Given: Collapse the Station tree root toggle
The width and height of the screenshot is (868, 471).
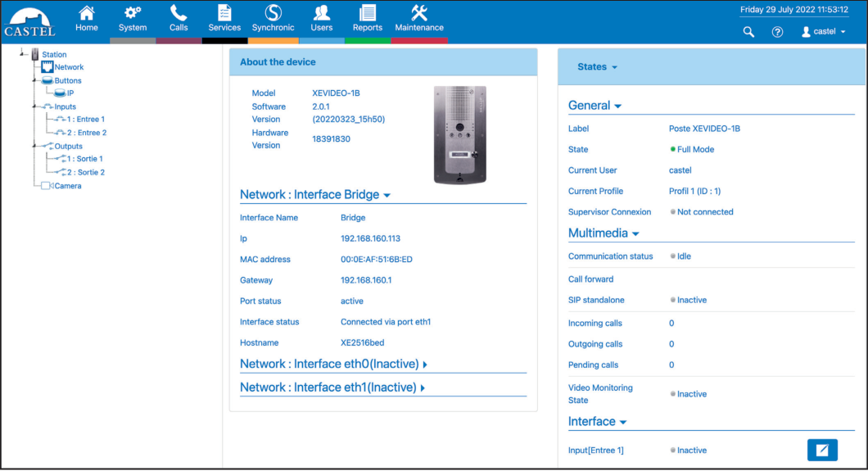Looking at the screenshot, I should click(x=22, y=53).
